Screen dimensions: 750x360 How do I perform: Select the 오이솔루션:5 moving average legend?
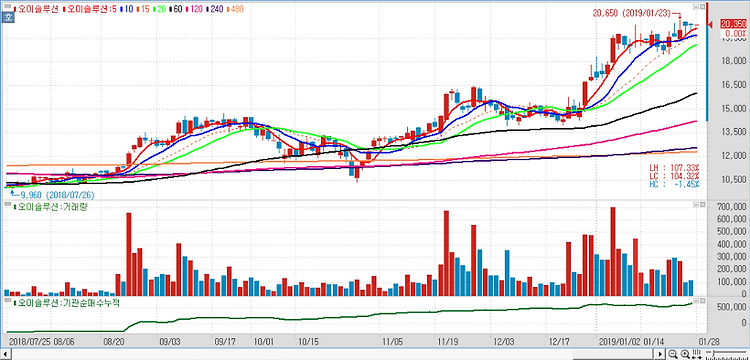(x=89, y=9)
